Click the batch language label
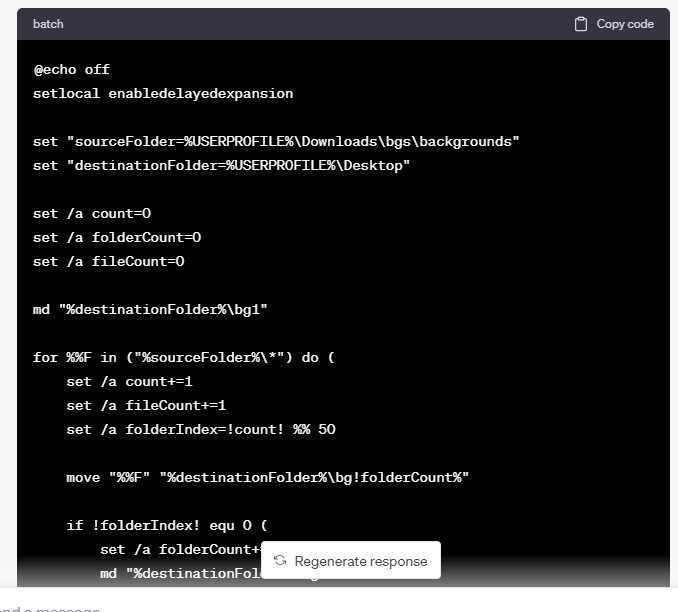The width and height of the screenshot is (678, 612). [x=48, y=24]
